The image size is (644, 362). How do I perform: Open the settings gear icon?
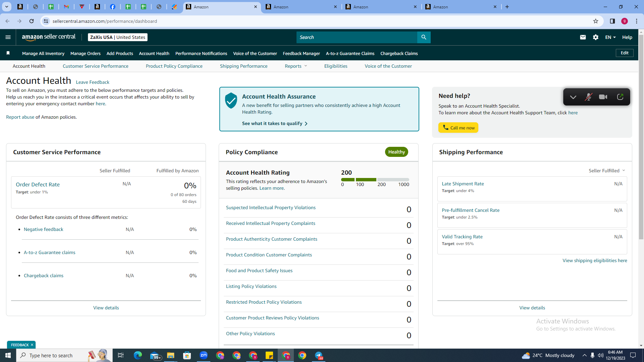point(596,37)
